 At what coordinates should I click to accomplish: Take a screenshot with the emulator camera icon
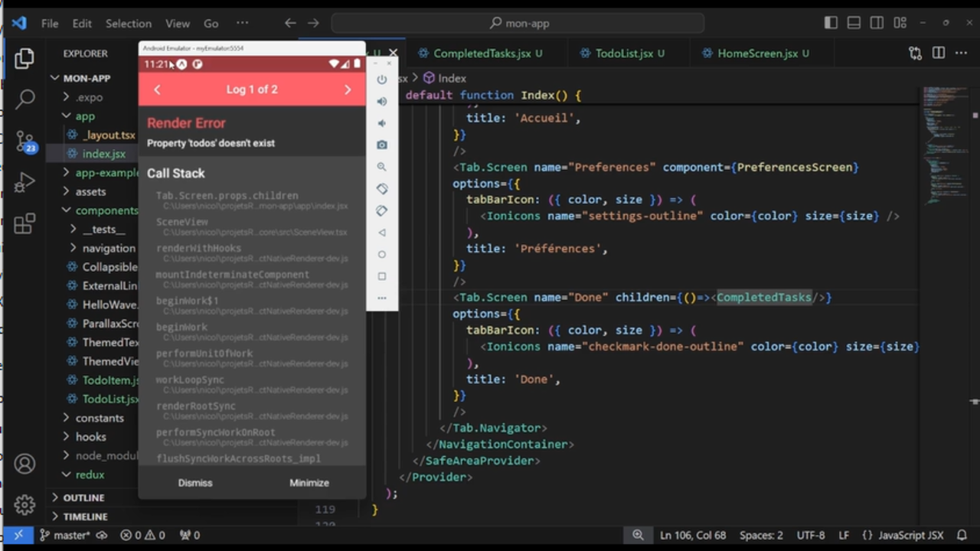coord(382,145)
